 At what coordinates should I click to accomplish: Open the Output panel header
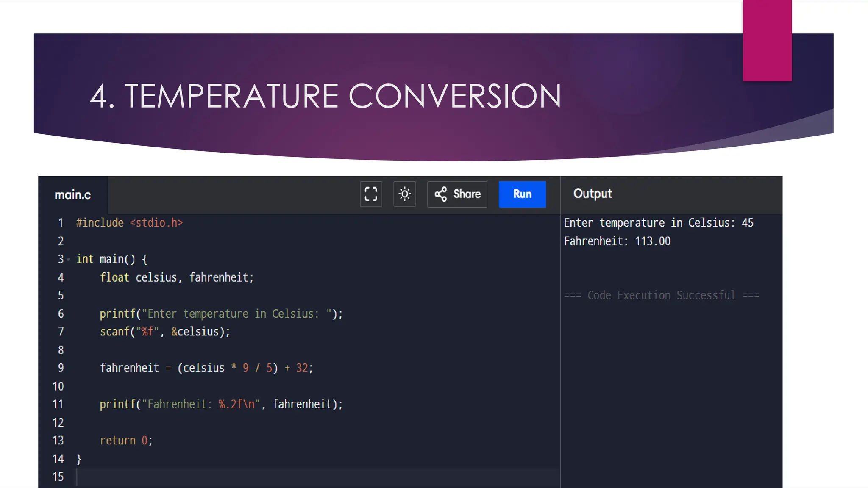pyautogui.click(x=593, y=194)
